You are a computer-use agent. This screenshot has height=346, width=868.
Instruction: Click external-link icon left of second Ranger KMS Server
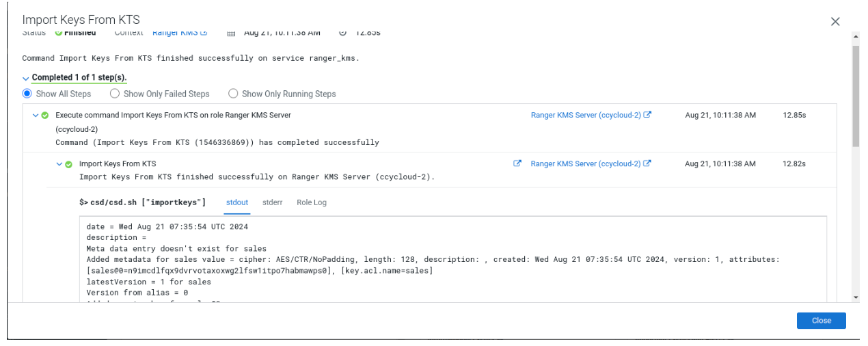tap(517, 163)
